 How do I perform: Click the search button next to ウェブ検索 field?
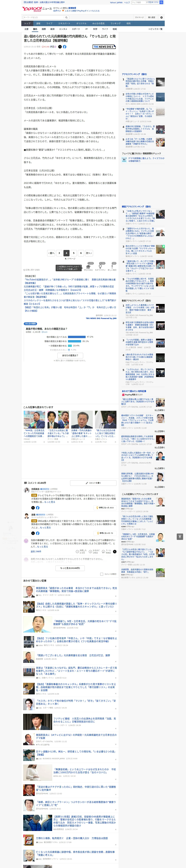pyautogui.click(x=161, y=2)
